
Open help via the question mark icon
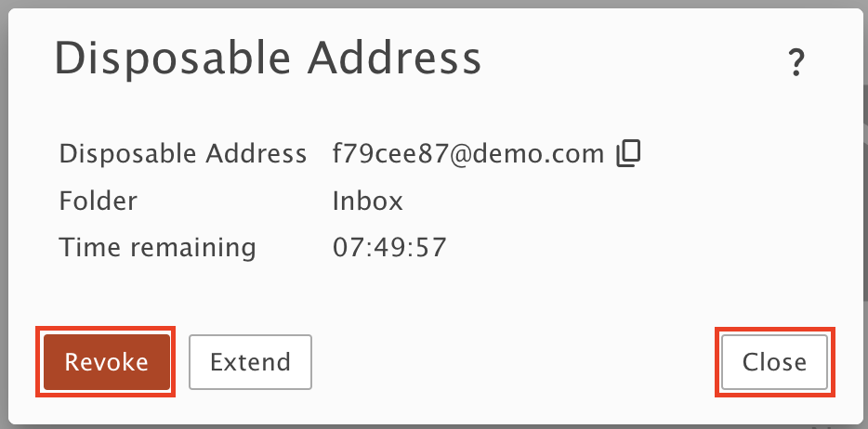[796, 62]
